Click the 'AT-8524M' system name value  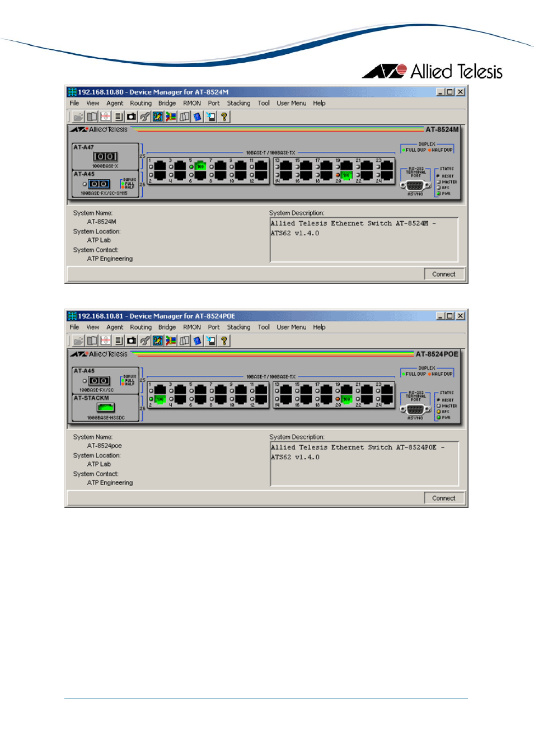(101, 222)
